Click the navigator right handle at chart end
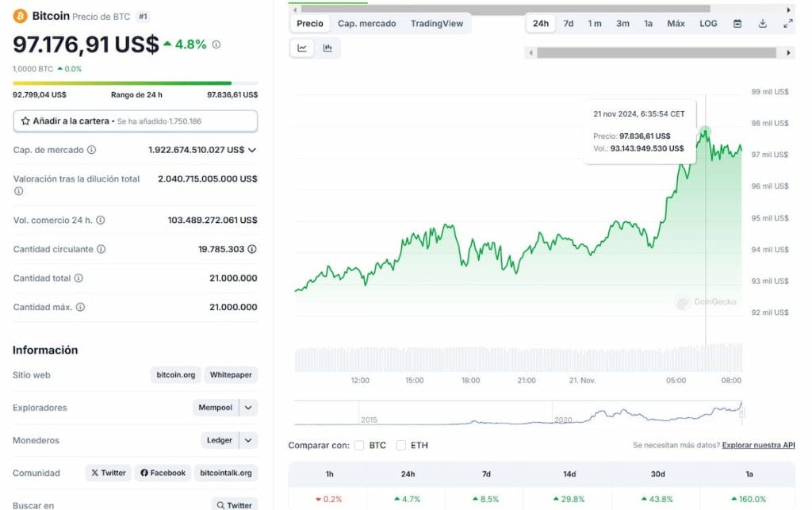Screen dimensions: 812x510 742,412
